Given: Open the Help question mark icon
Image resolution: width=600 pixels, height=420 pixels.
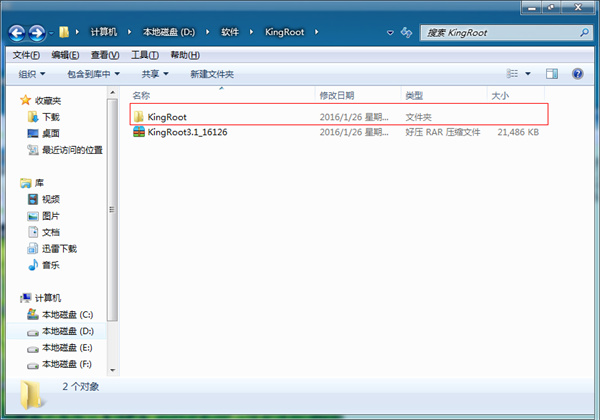Looking at the screenshot, I should [577, 74].
